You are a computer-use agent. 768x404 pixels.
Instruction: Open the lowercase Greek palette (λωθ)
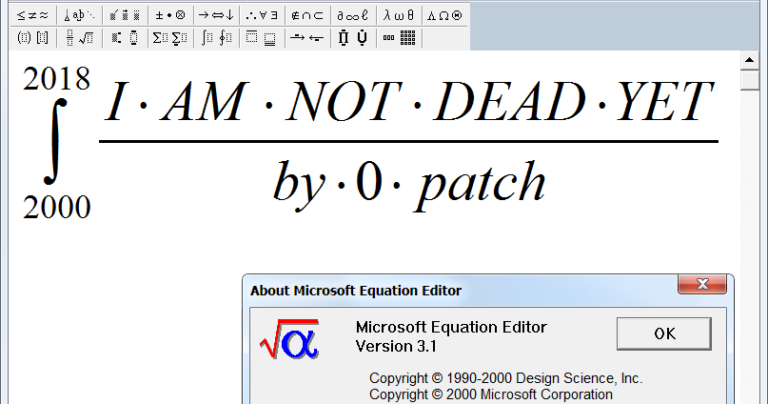coord(399,16)
